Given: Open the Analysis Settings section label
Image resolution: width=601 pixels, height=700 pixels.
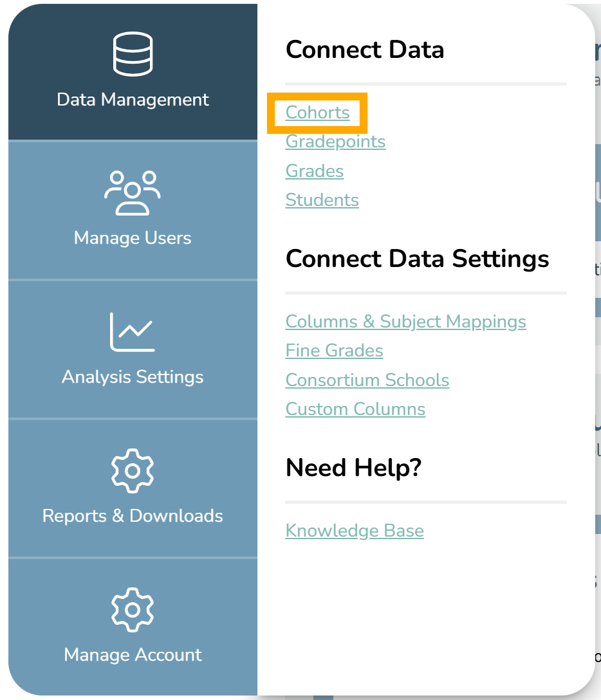Looking at the screenshot, I should coord(133,377).
